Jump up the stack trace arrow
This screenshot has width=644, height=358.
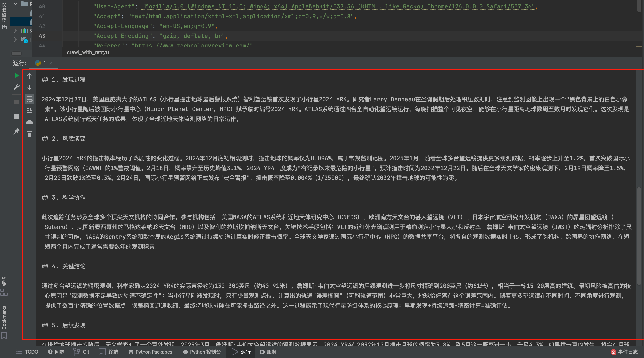click(x=29, y=76)
